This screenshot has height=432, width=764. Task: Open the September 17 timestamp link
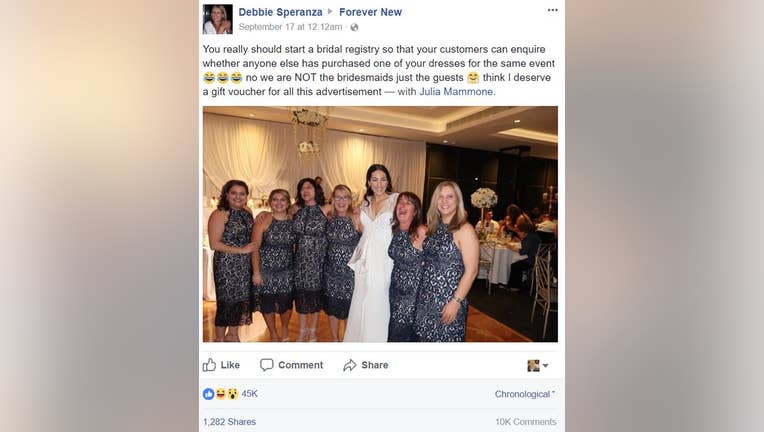[290, 27]
